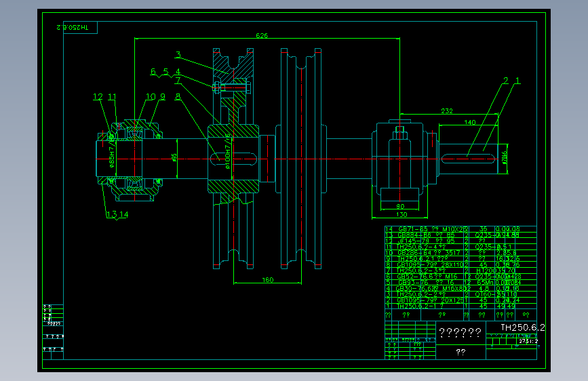Click the ø100H7/r6 fit annotation
The image size is (588, 381).
click(x=227, y=153)
